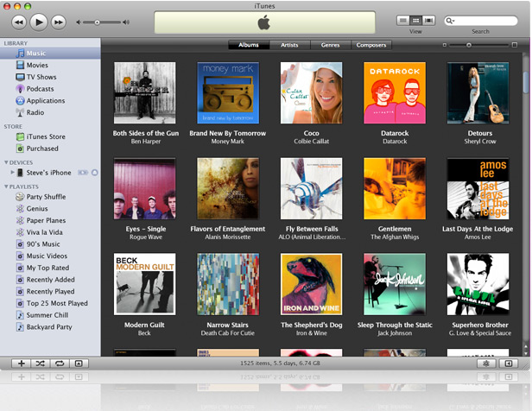This screenshot has height=411, width=532.
Task: Click the small artwork size icon
Action: click(445, 45)
